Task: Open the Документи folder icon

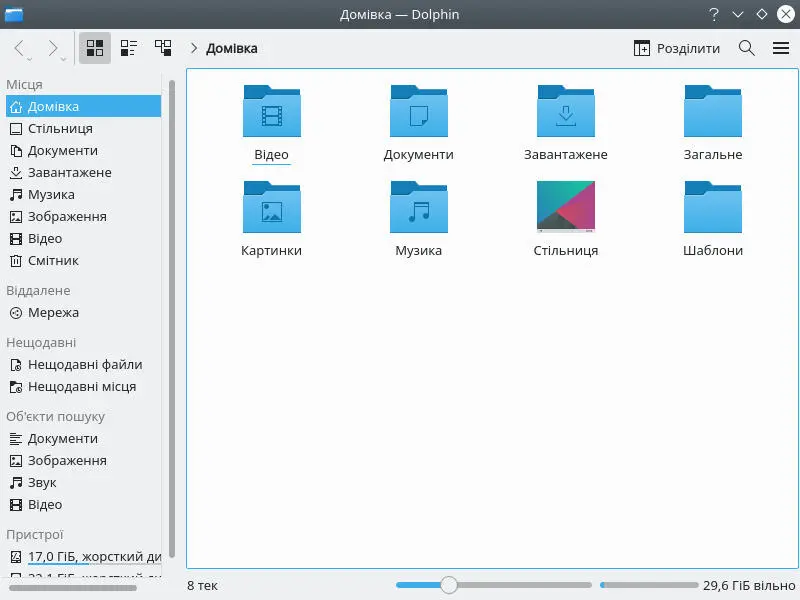Action: tap(419, 111)
